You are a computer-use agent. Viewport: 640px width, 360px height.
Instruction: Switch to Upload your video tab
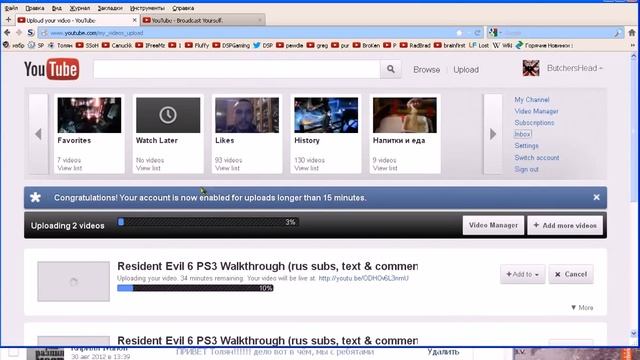(78, 20)
